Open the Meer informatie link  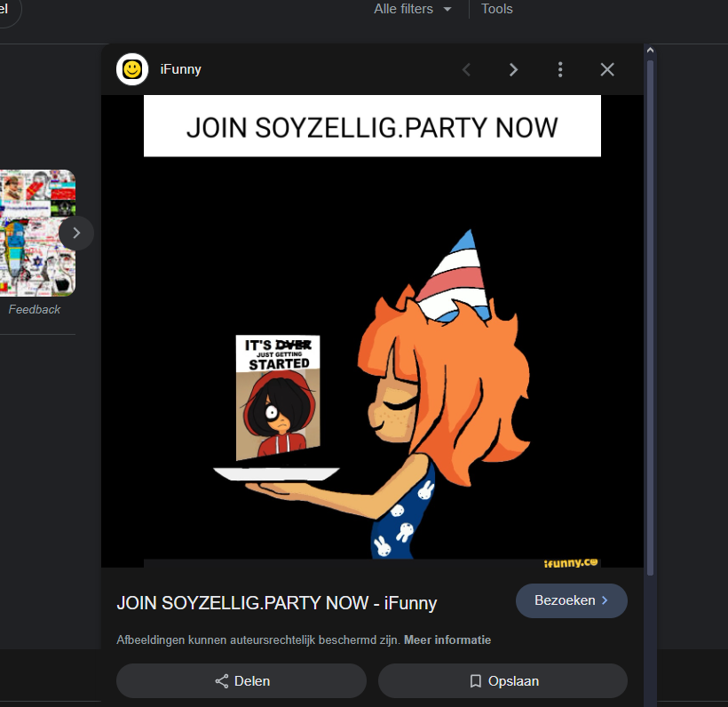coord(447,639)
